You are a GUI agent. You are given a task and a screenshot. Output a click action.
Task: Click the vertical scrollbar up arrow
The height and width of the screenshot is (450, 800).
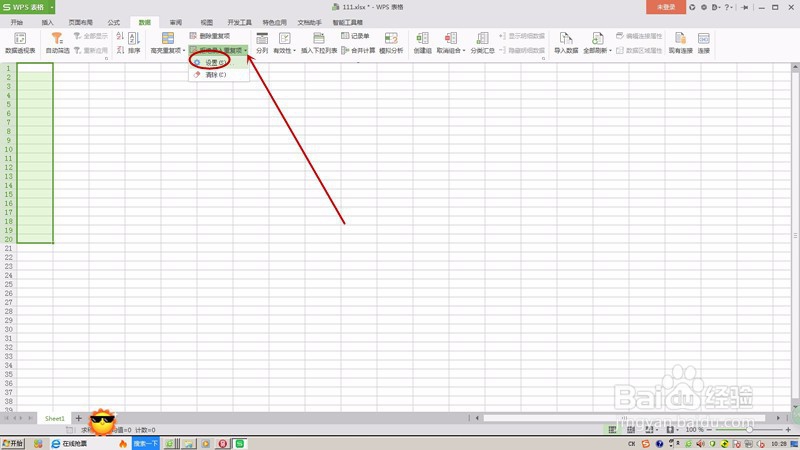pos(795,67)
